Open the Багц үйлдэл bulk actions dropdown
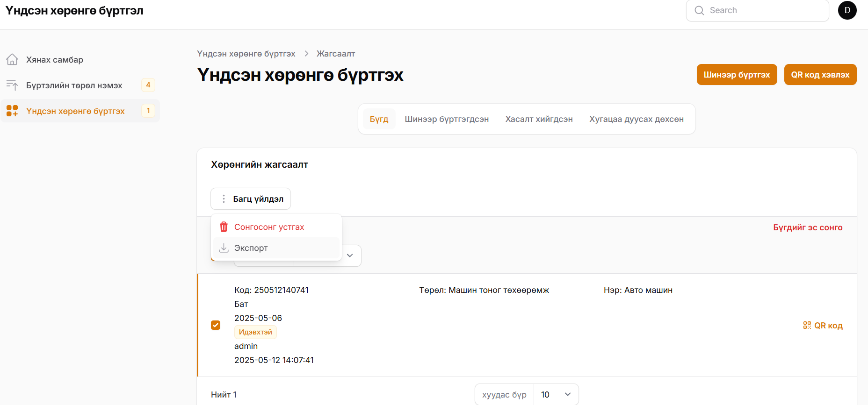 251,199
